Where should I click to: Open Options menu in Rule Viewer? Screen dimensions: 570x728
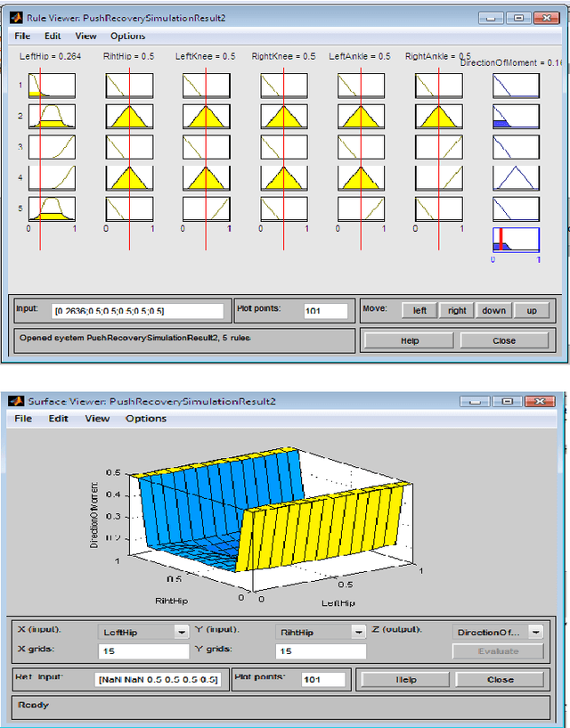pyautogui.click(x=127, y=37)
